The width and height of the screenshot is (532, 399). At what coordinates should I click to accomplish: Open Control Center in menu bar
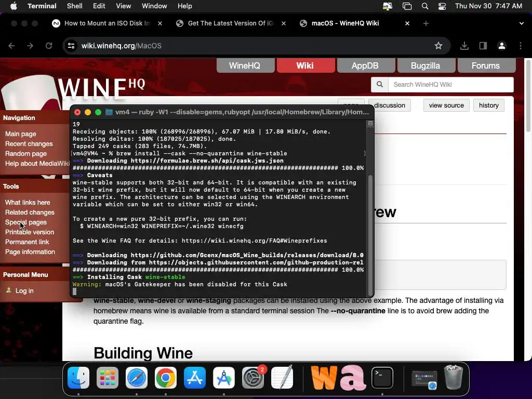tap(442, 6)
